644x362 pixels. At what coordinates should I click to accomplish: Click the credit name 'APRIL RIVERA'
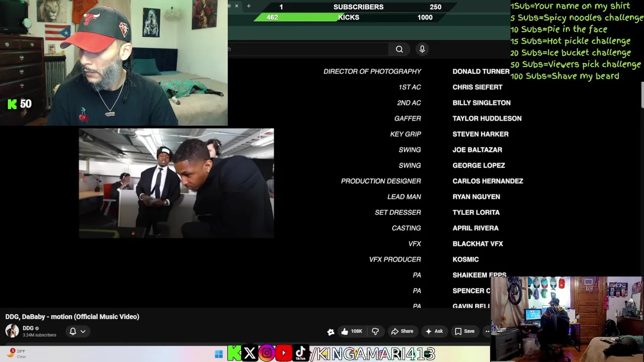[x=475, y=228]
